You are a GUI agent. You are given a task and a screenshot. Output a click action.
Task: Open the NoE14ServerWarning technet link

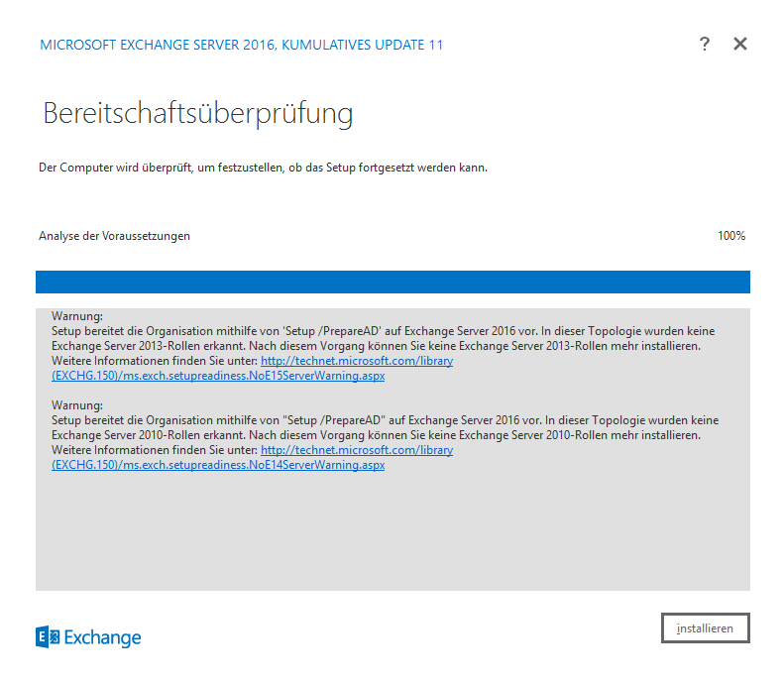[x=252, y=457]
